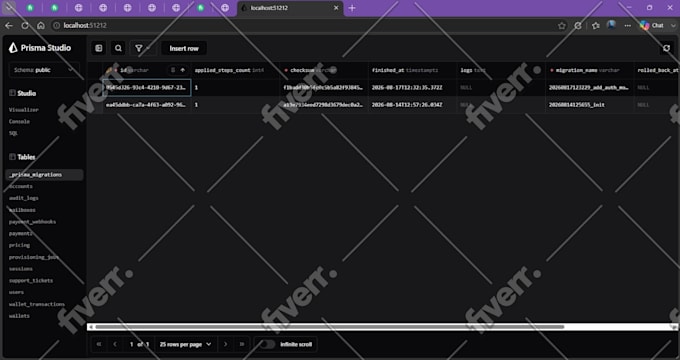The height and width of the screenshot is (360, 680).
Task: Go to the last page of rows
Action: coord(242,344)
